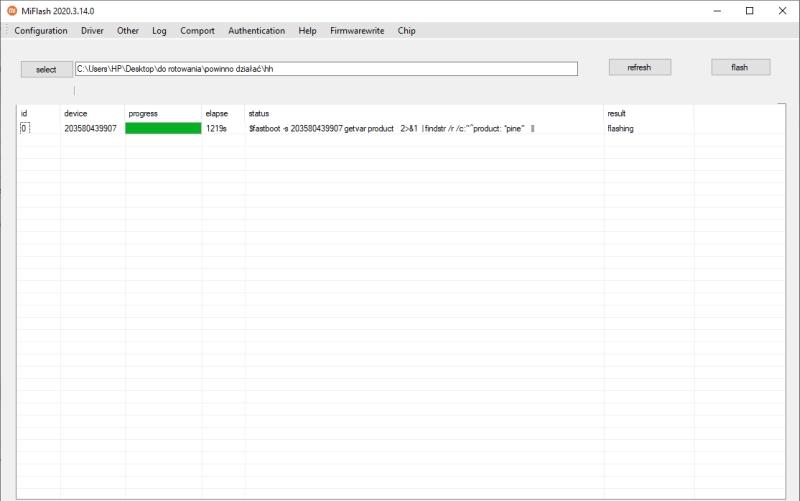Click the elapse column header
Screen dimensions: 800x501
216,114
